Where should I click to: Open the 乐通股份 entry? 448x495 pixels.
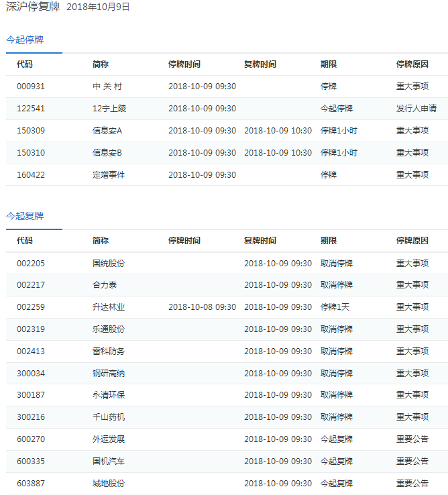tap(108, 329)
